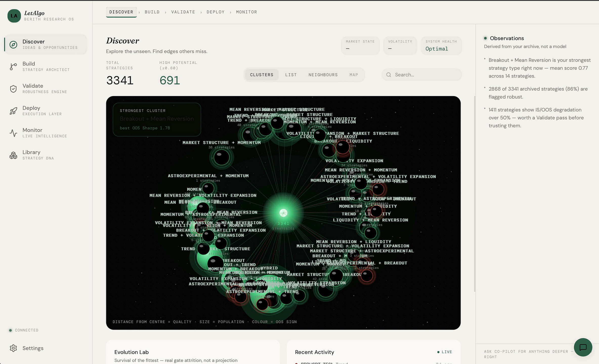Click the central 3341 strategies node

[x=283, y=213]
